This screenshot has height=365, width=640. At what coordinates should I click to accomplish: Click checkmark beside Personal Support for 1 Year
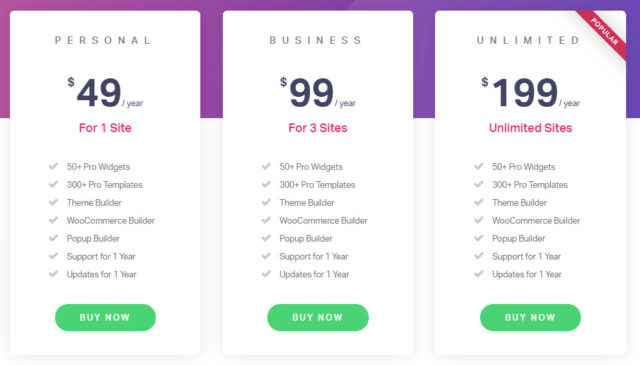click(x=53, y=256)
